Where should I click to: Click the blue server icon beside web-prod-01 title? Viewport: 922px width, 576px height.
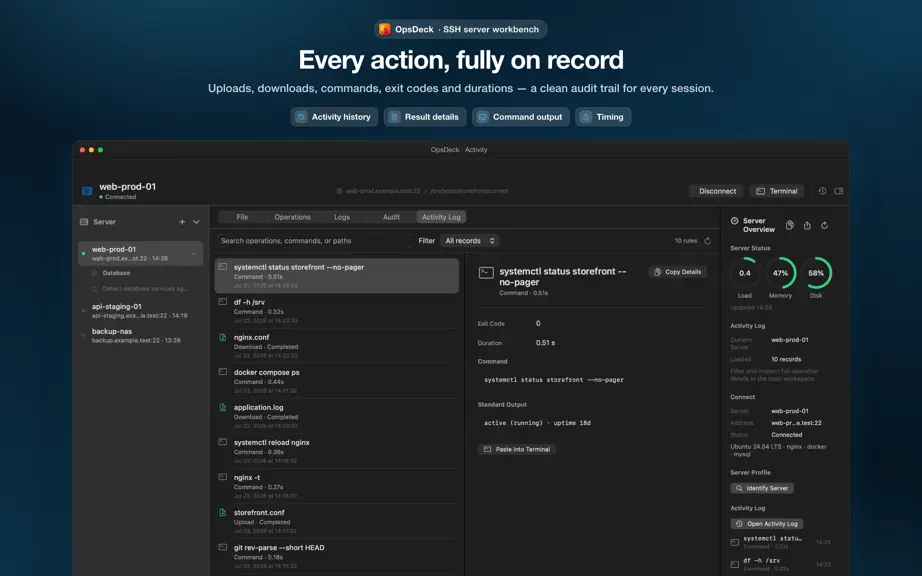(x=87, y=191)
